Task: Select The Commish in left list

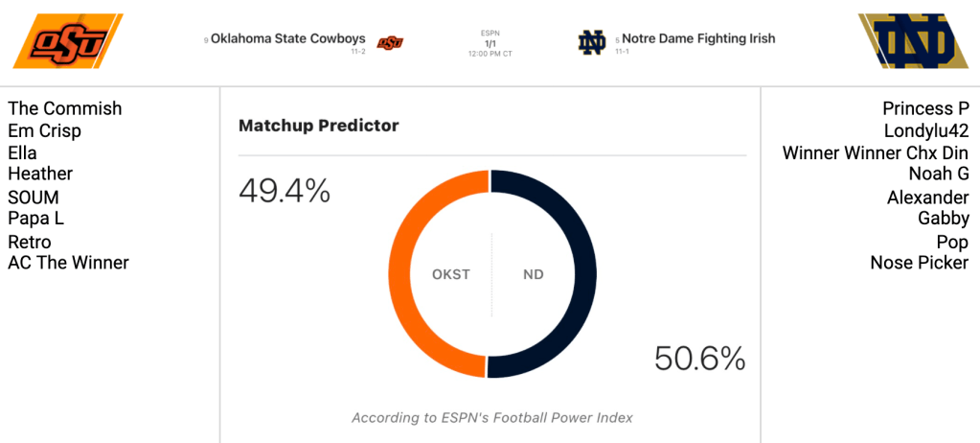Action: click(x=65, y=108)
